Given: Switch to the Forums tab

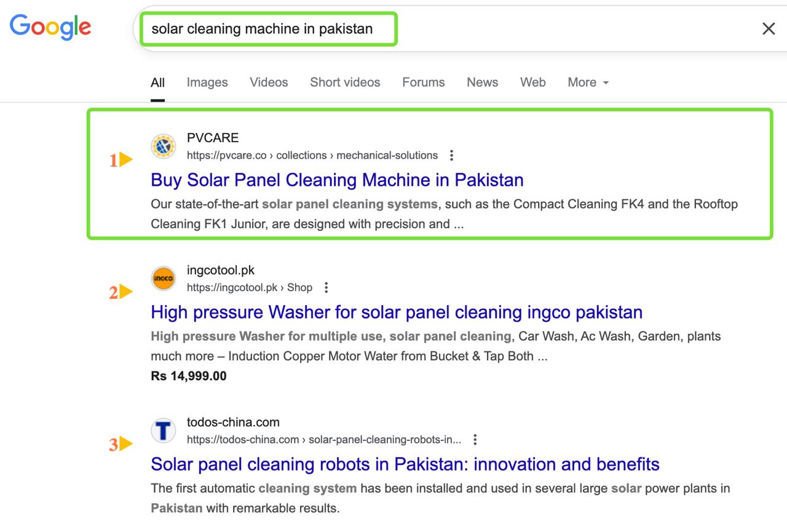Looking at the screenshot, I should [x=424, y=82].
